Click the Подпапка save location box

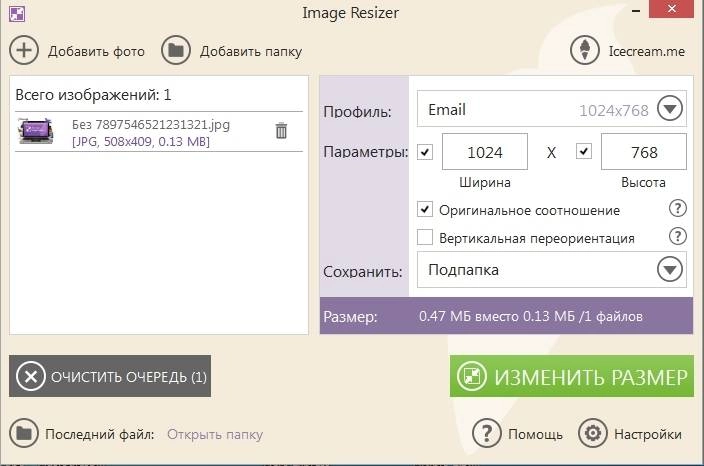551,269
